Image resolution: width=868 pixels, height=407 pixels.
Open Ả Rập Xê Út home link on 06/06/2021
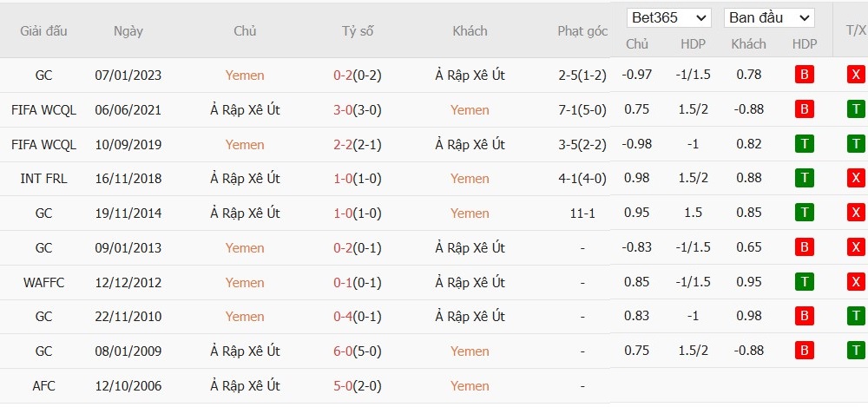click(x=245, y=109)
